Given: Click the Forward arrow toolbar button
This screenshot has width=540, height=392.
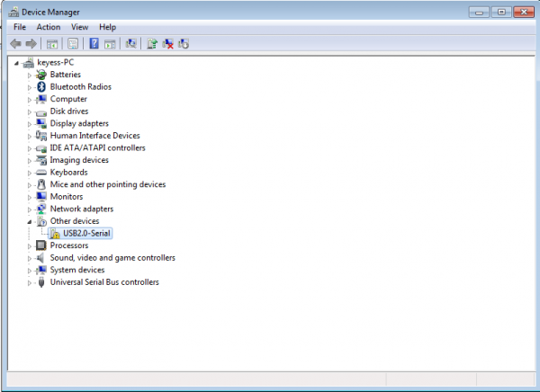Looking at the screenshot, I should coord(31,43).
